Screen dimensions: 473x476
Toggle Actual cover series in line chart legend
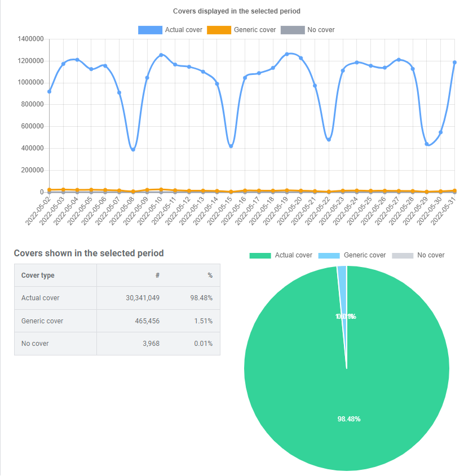click(170, 30)
